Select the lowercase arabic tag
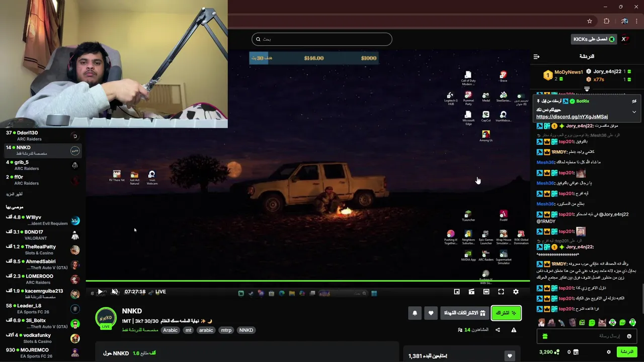Viewport: 644px width, 362px height. (206, 330)
